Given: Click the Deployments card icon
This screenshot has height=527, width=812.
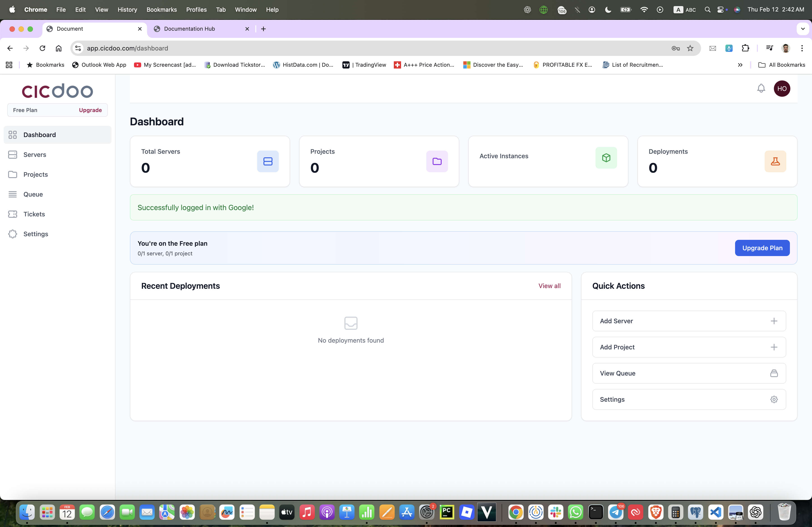Looking at the screenshot, I should point(775,161).
